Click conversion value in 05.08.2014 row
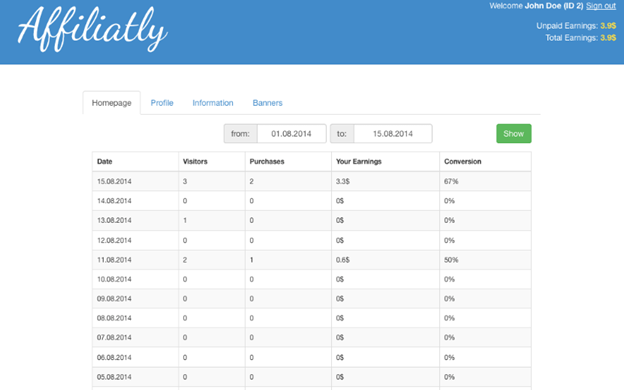624x390 pixels. click(x=449, y=377)
